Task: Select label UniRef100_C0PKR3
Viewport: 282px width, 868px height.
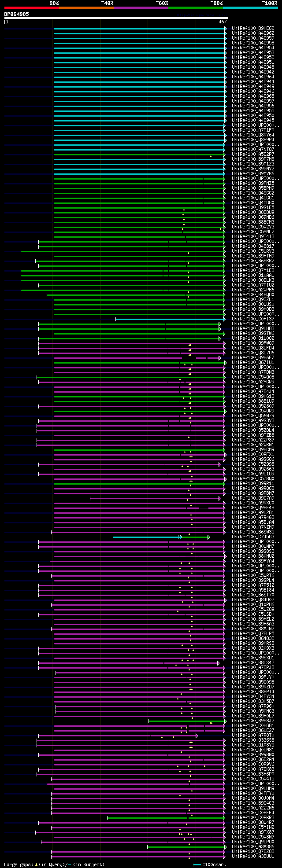Action: click(253, 817)
